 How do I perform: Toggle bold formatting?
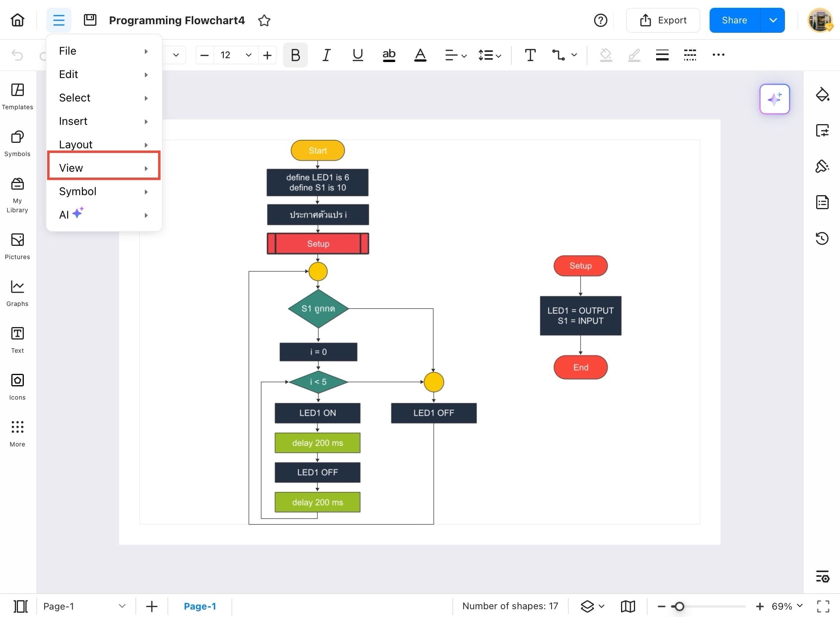pos(295,55)
